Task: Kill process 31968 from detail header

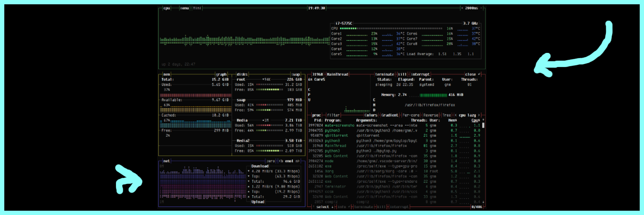Action: point(402,74)
